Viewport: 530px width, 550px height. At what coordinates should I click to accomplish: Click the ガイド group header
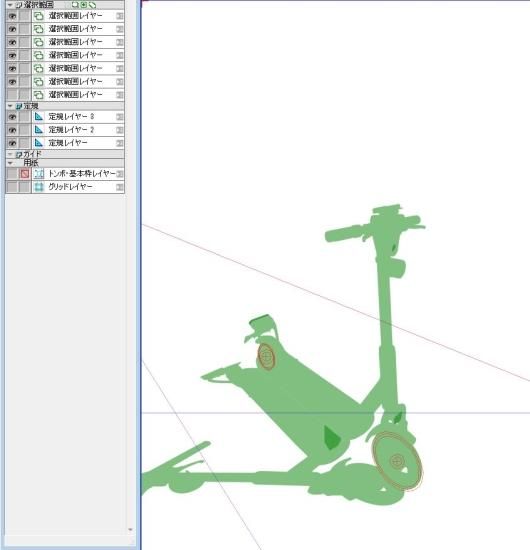65,154
